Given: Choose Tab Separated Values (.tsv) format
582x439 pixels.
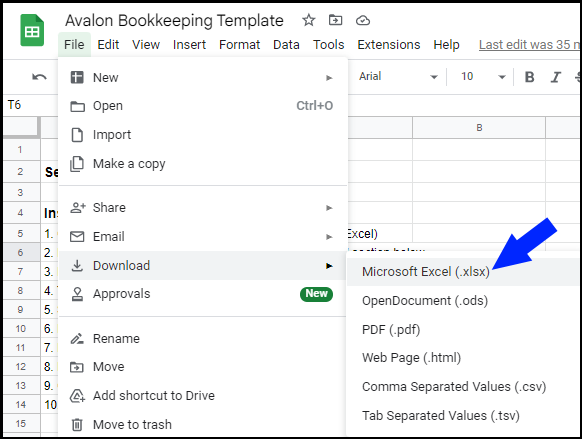Looking at the screenshot, I should point(463,416).
